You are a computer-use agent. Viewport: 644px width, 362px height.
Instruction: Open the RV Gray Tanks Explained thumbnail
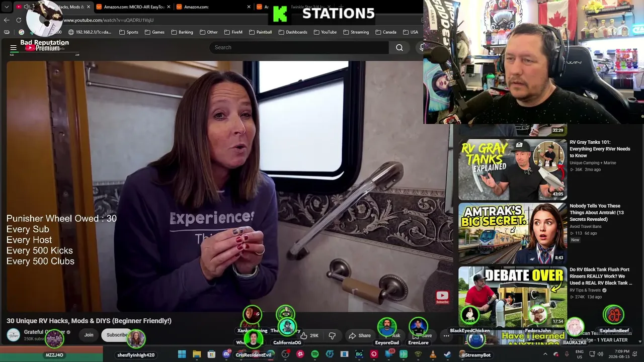pos(513,170)
